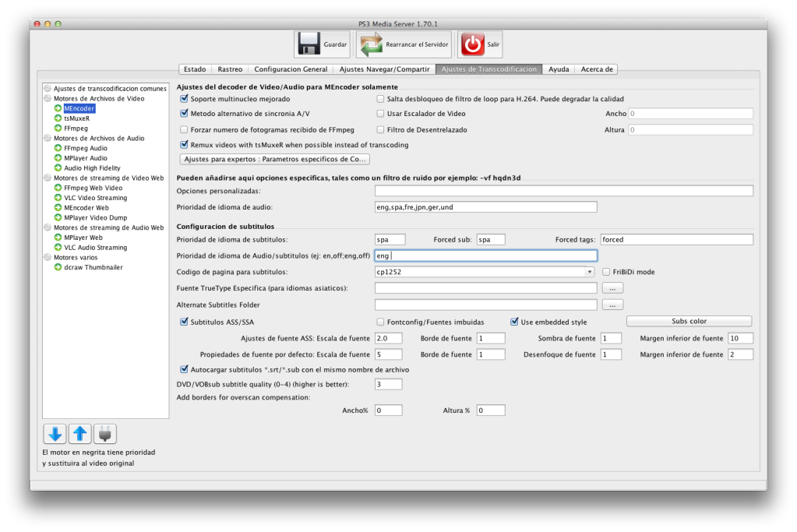797x532 pixels.
Task: Click the ASS Margen inferior de fuente field
Action: coord(740,338)
